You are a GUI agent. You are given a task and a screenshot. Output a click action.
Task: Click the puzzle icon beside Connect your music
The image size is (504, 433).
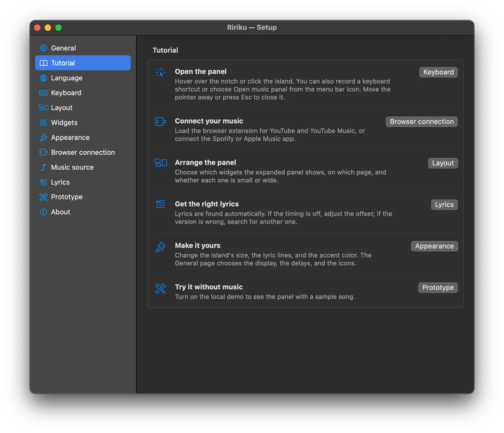pos(161,122)
